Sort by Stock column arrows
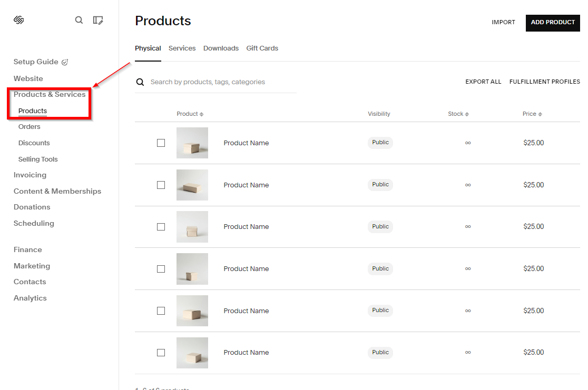This screenshot has width=588, height=390. (x=467, y=114)
